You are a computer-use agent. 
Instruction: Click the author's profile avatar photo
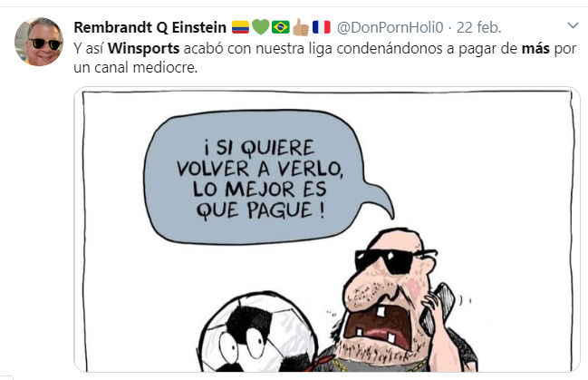39,42
